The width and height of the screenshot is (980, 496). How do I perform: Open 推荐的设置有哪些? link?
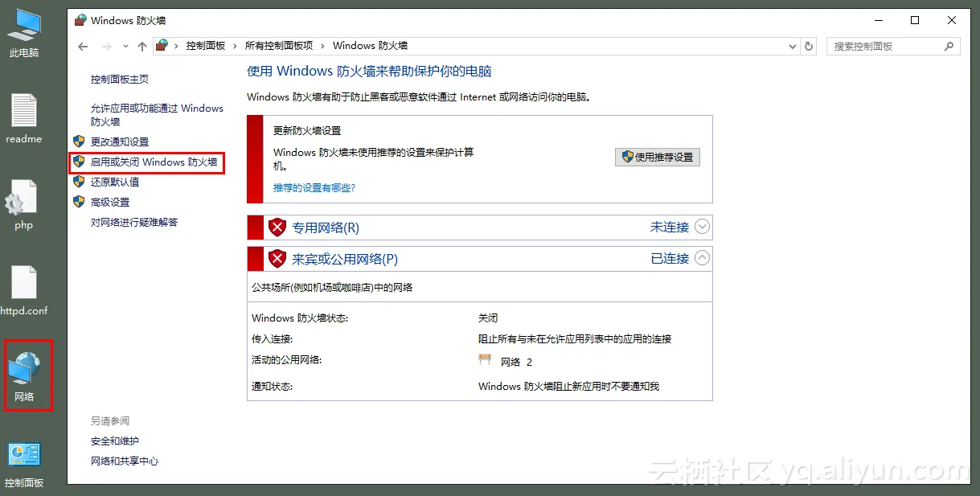[x=314, y=187]
